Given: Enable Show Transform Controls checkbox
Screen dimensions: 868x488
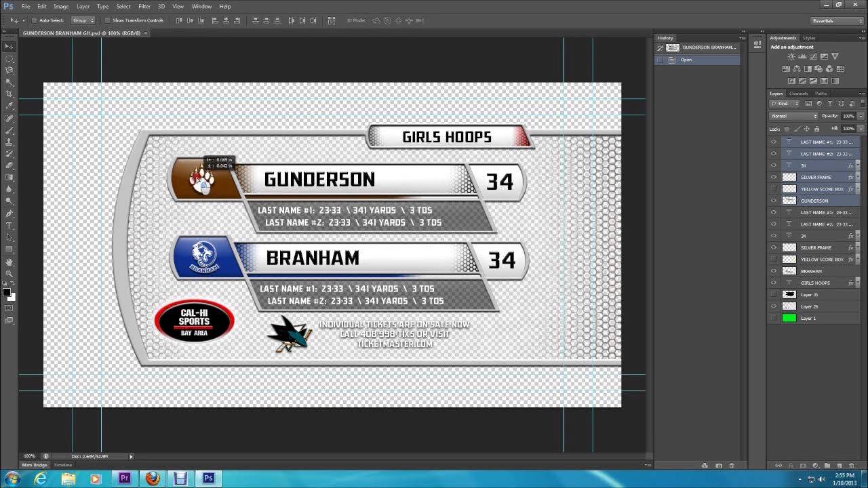Looking at the screenshot, I should tap(107, 20).
